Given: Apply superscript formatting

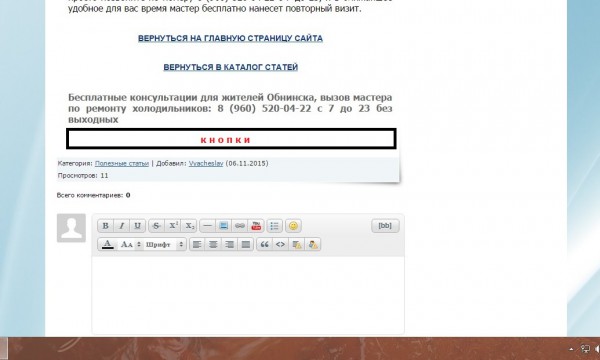Looking at the screenshot, I should pos(173,226).
